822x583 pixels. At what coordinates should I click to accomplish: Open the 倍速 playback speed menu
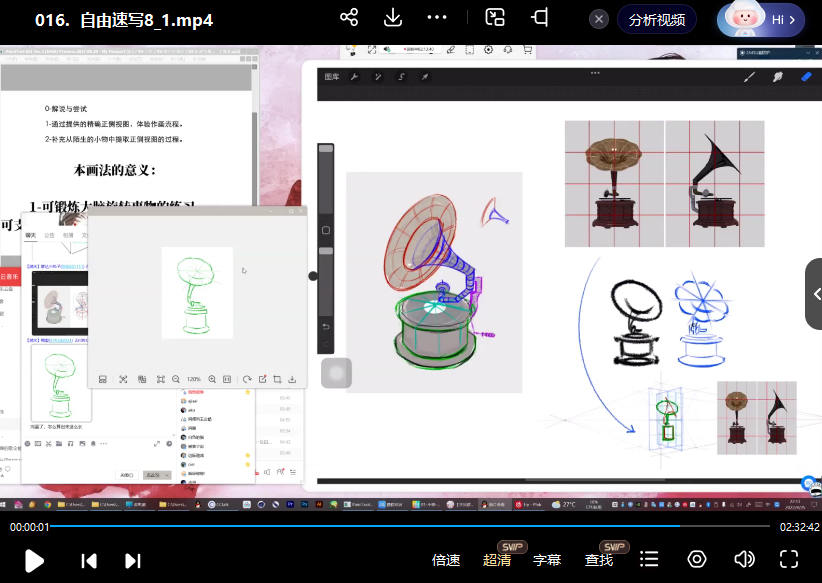[x=446, y=560]
